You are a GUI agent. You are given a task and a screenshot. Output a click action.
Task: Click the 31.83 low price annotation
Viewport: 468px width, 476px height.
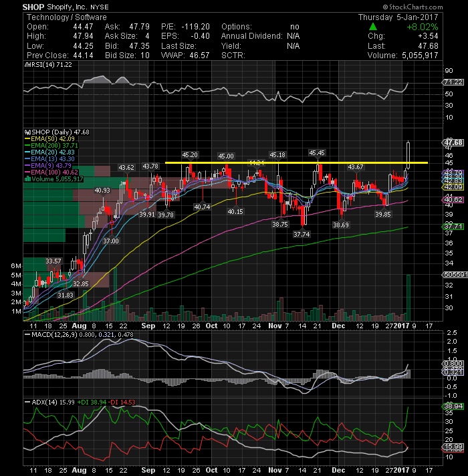tap(66, 295)
